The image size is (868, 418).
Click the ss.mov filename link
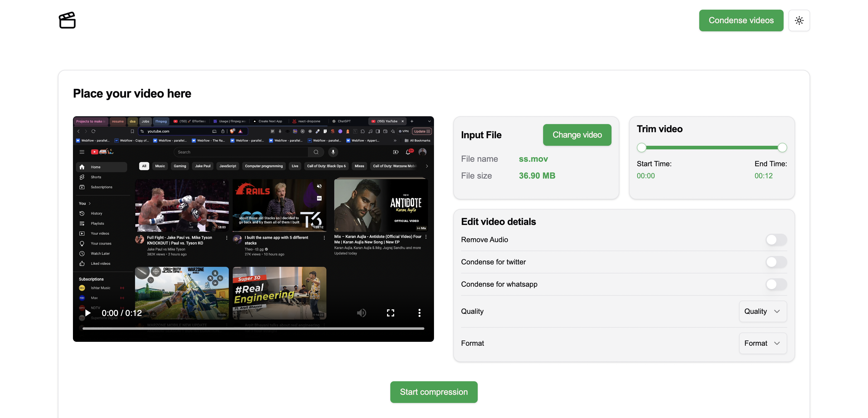tap(534, 159)
